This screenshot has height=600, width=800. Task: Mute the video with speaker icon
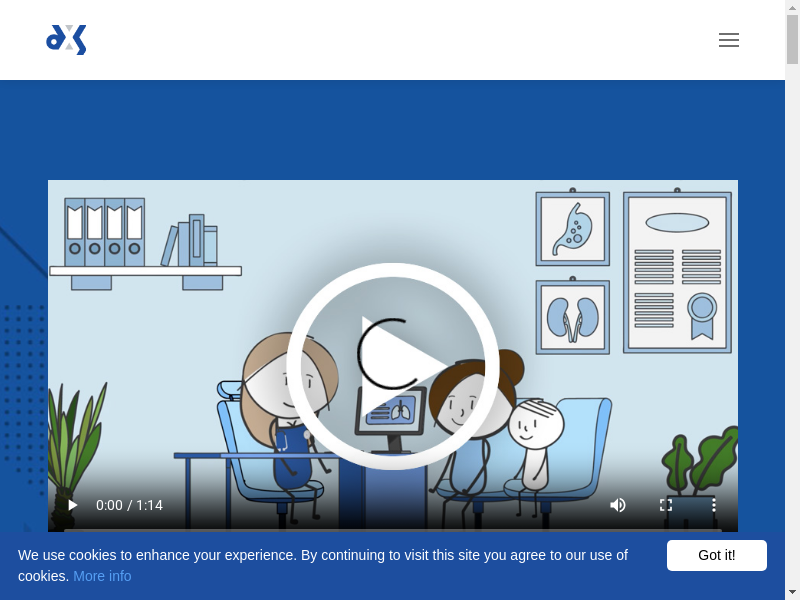click(x=618, y=505)
